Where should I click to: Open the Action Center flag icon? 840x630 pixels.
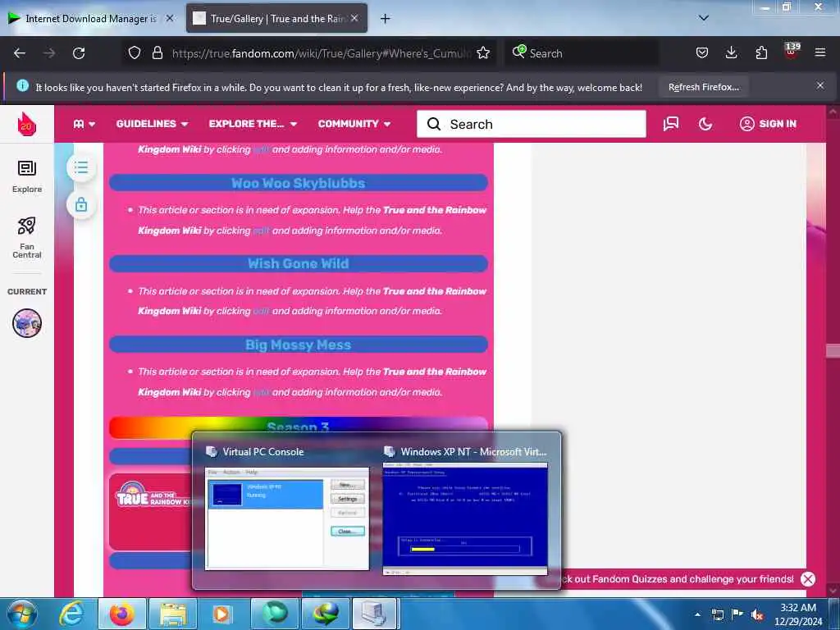(737, 614)
